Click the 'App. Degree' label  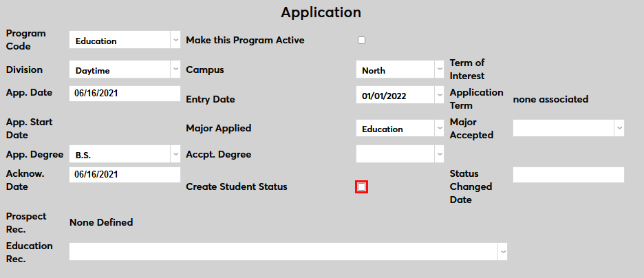(34, 154)
